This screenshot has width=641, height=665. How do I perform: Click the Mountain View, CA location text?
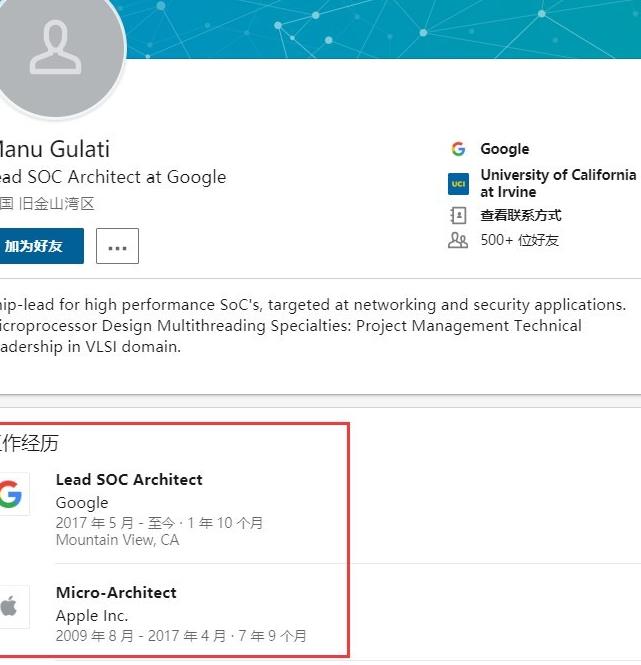click(117, 540)
